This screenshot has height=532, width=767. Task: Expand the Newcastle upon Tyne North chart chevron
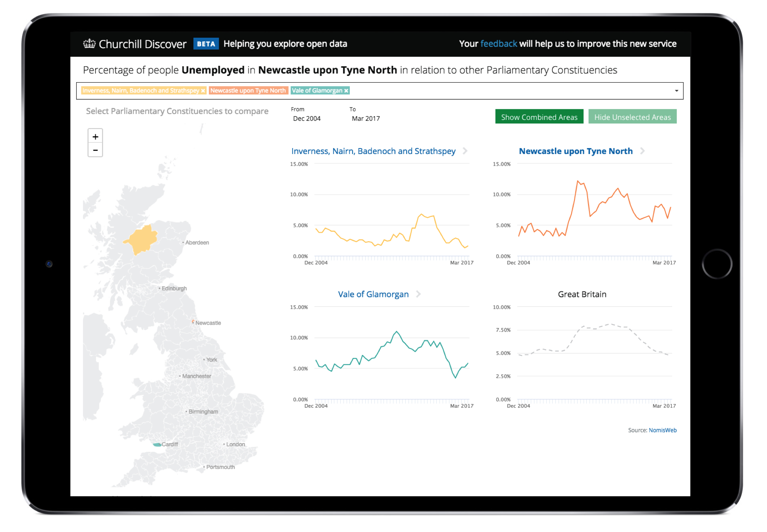tap(643, 151)
